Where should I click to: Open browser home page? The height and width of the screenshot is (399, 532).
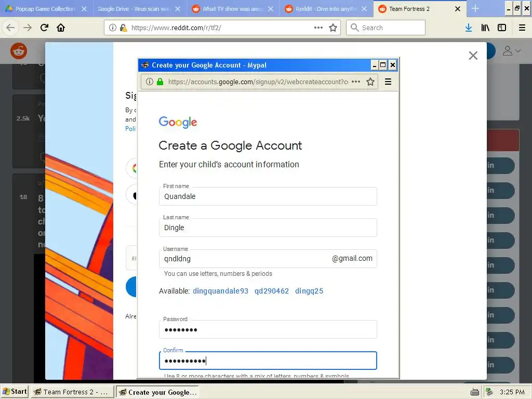61,28
